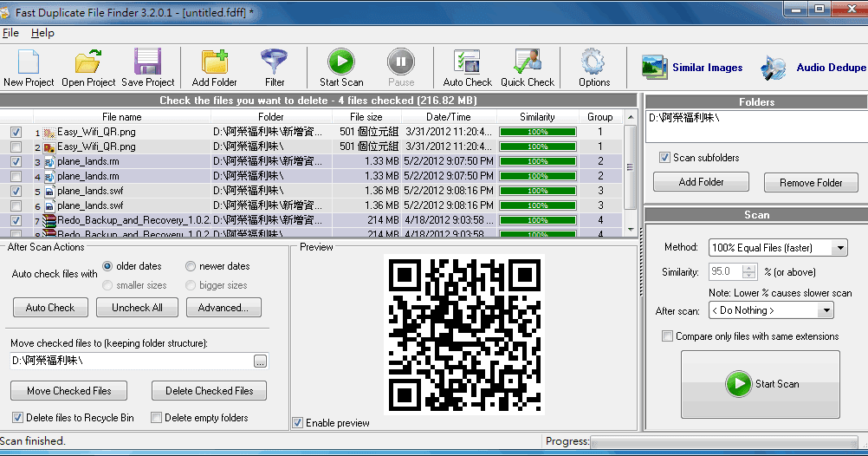Click the results list scroll-down arrow
Image resolution: width=868 pixels, height=456 pixels.
coord(631,230)
